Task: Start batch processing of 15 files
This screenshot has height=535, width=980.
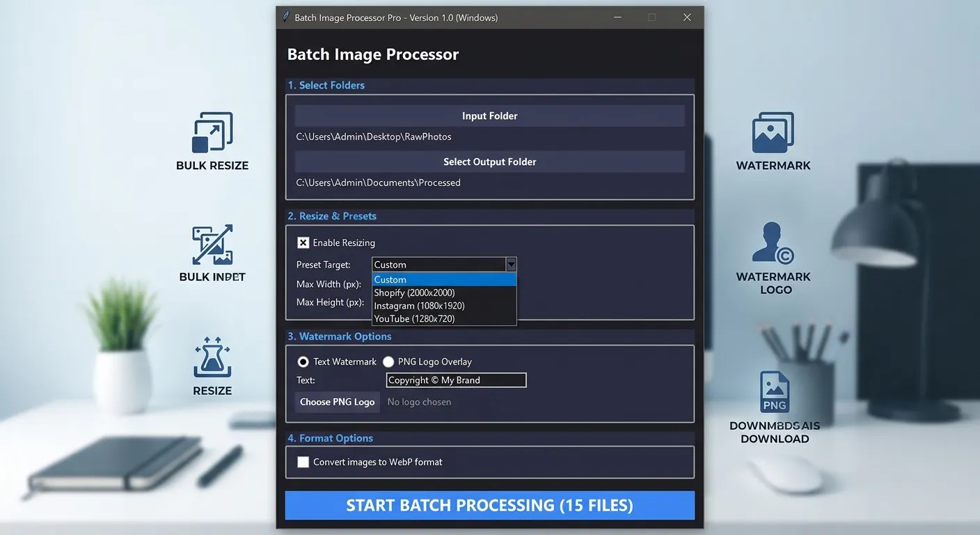Action: coord(490,505)
